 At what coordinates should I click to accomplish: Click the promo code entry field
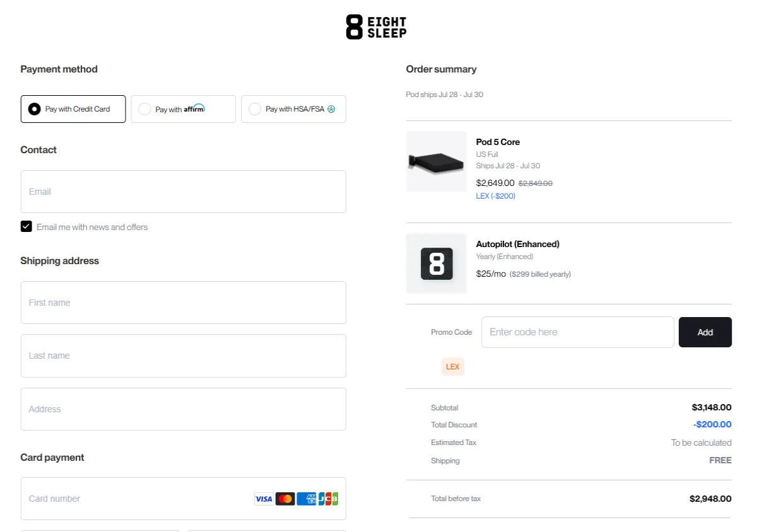pyautogui.click(x=577, y=332)
